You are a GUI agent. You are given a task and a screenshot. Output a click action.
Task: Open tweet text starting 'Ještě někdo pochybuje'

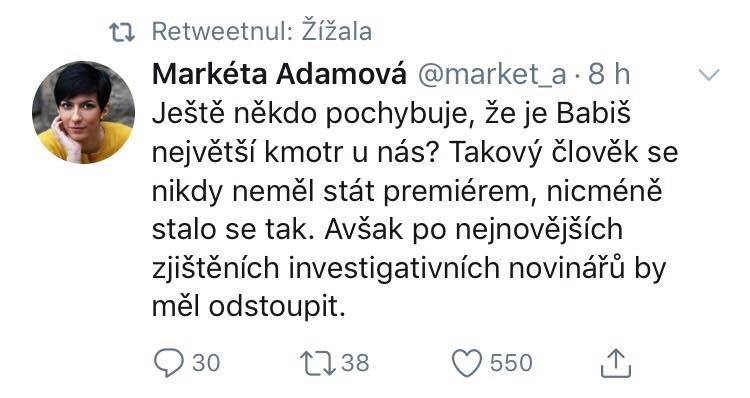point(415,210)
